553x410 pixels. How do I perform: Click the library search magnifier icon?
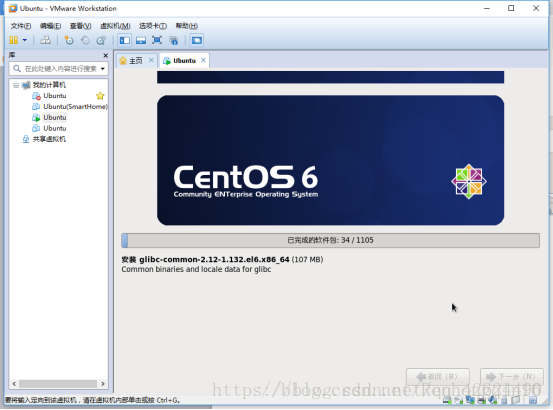pyautogui.click(x=17, y=68)
